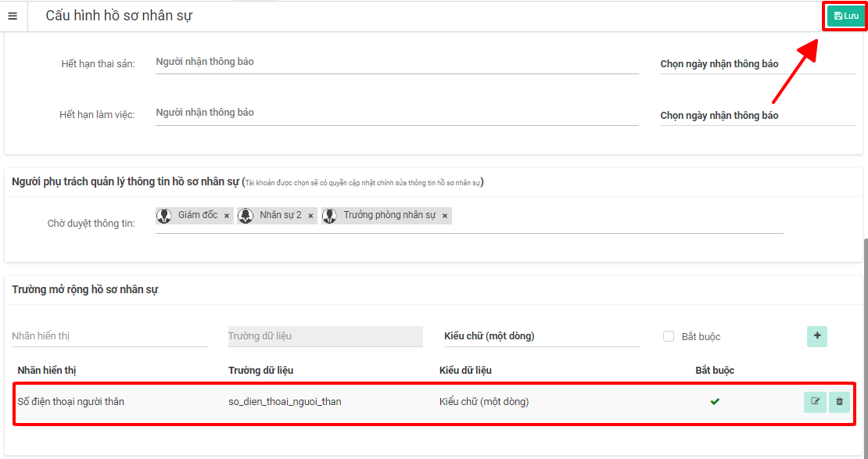Screen dimensions: 868x459
Task: Add new extended field with plus icon
Action: coord(817,336)
